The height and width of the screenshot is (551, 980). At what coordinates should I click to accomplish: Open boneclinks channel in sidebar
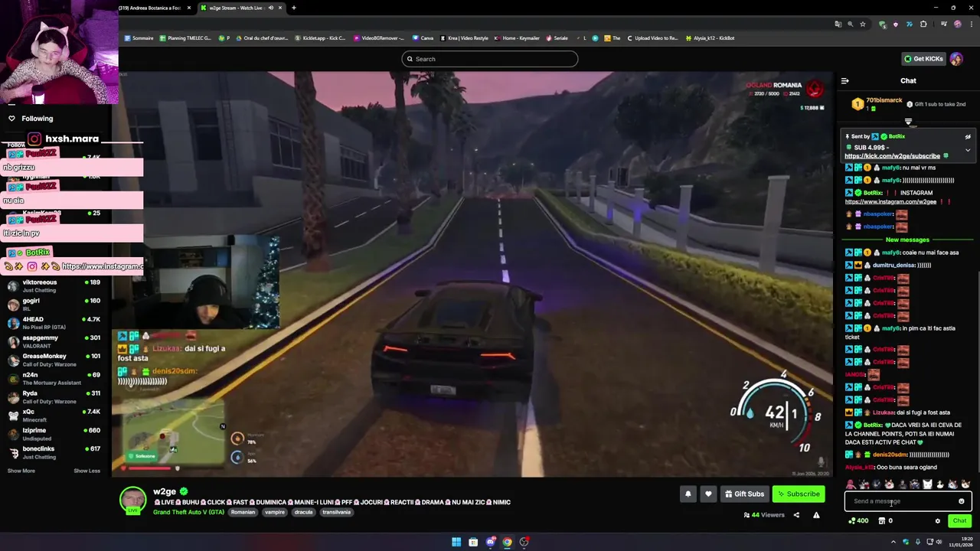click(x=54, y=452)
